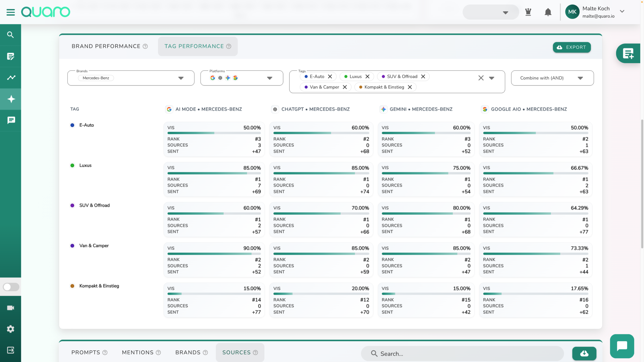This screenshot has height=362, width=644.
Task: Open the hamburger menu icon
Action: pyautogui.click(x=10, y=12)
